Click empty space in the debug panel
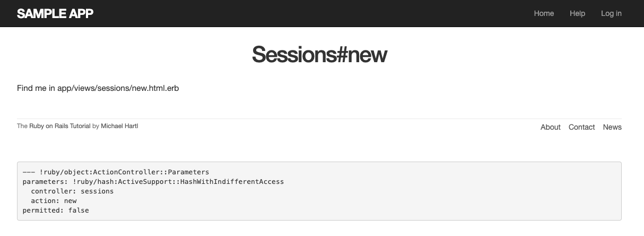Viewport: 644px width, 236px height. [x=424, y=197]
